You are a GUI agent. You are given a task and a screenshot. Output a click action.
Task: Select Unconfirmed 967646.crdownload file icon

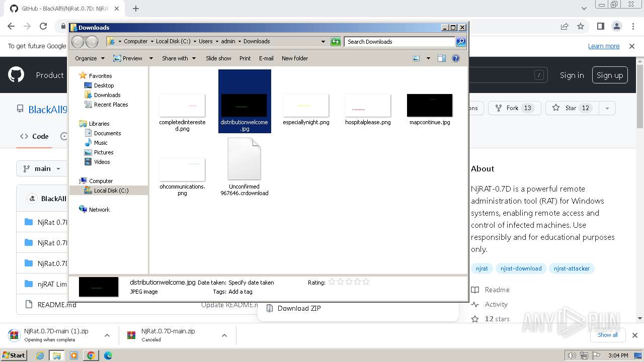coord(245,159)
